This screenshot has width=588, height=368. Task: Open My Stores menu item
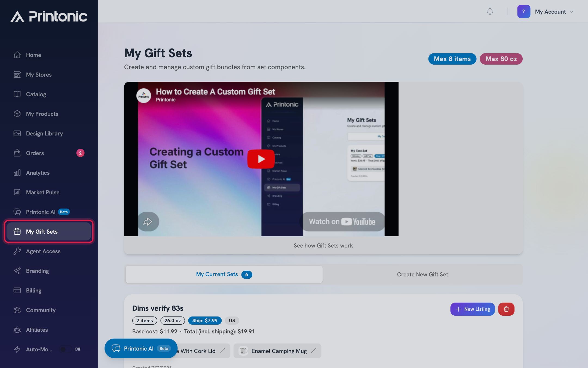coord(49,74)
